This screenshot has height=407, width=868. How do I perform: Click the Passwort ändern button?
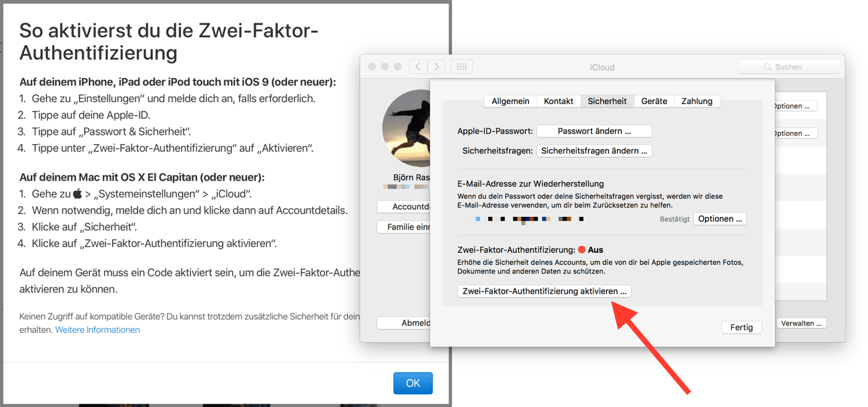tap(594, 131)
